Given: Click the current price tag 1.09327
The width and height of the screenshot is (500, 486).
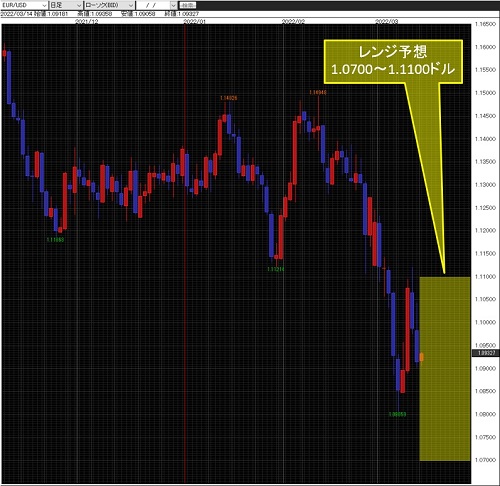Looking at the screenshot, I should (486, 353).
